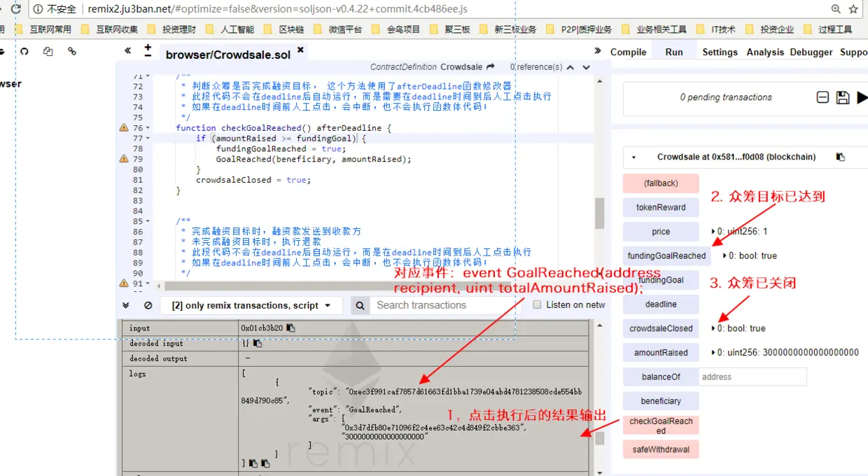Click the first copy icon below the logs JSON
868x476 pixels.
[x=252, y=463]
